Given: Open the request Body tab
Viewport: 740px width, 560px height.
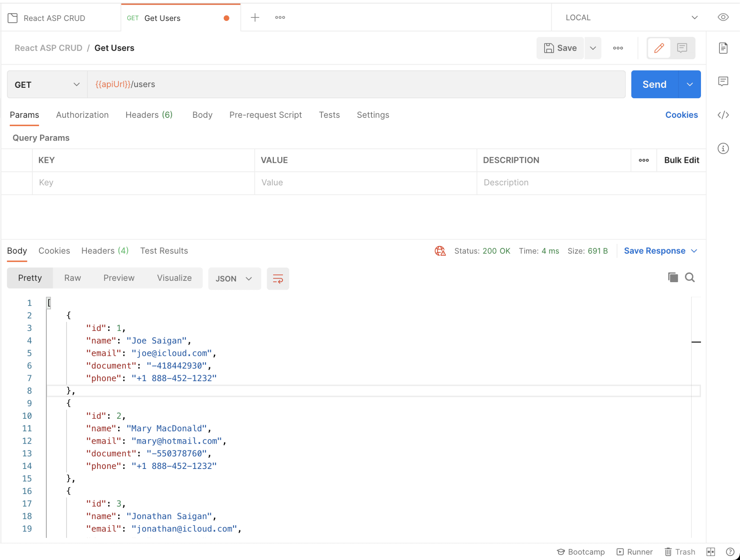Looking at the screenshot, I should point(202,115).
